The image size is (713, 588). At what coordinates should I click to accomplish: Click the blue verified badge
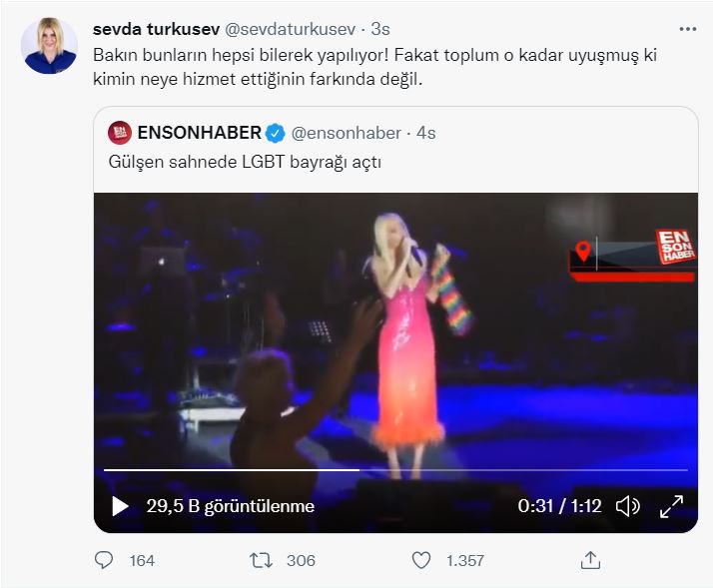pos(277,133)
